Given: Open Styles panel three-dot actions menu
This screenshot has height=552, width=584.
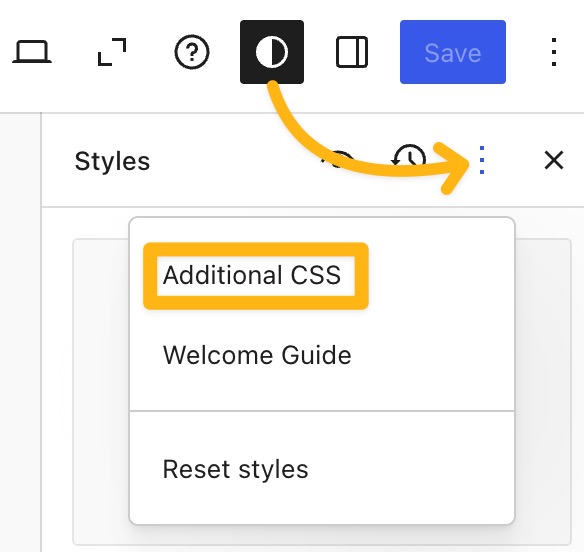Looking at the screenshot, I should (x=482, y=160).
